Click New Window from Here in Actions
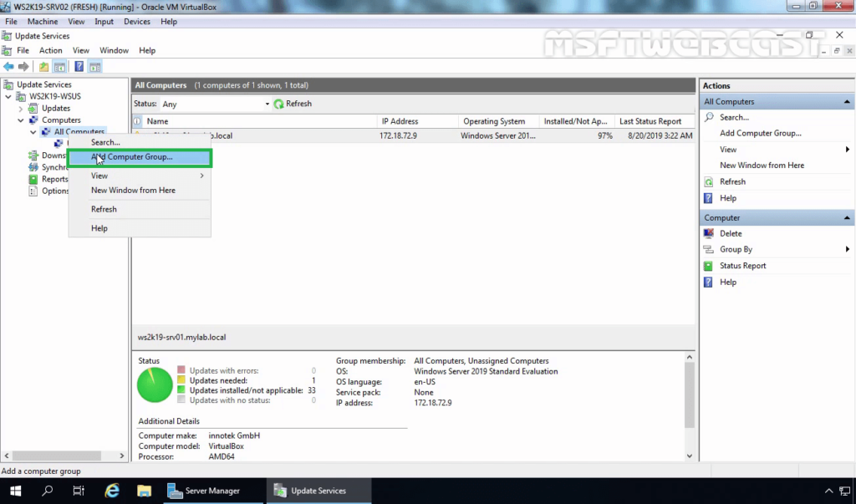This screenshot has width=856, height=504. 762,165
